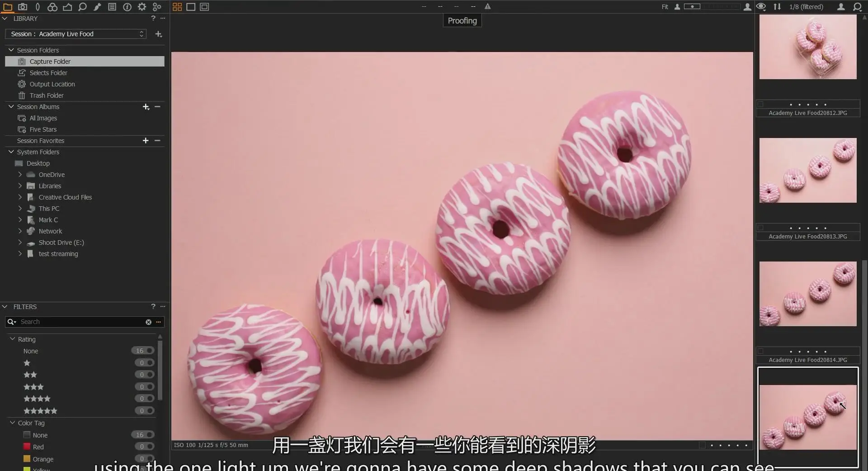Open the Lens tool tab

click(x=38, y=7)
